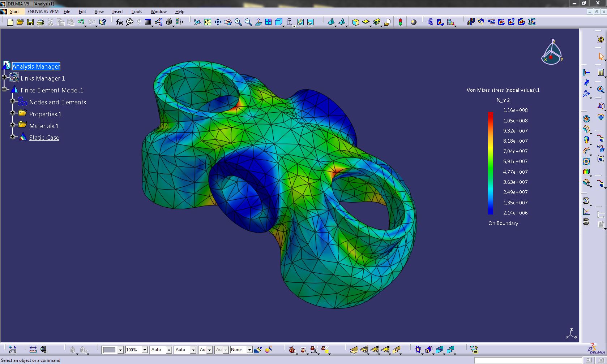Click the command input field in status bar
The width and height of the screenshot is (607, 364).
(x=528, y=360)
